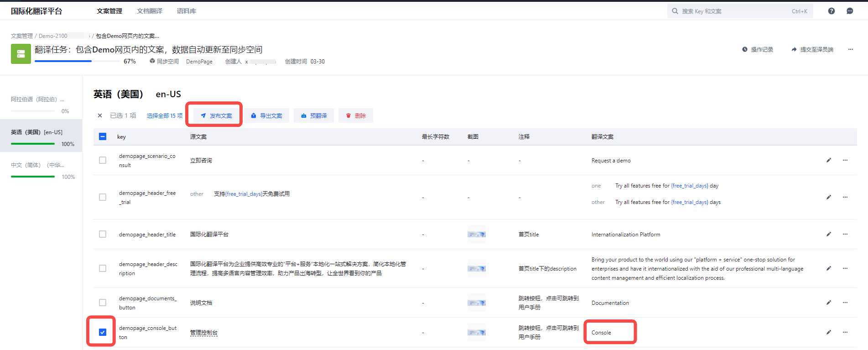Viewport: 868px width, 350px height.
Task: Edit the demopage_scenario_consult translation with pencil icon
Action: pyautogui.click(x=829, y=160)
